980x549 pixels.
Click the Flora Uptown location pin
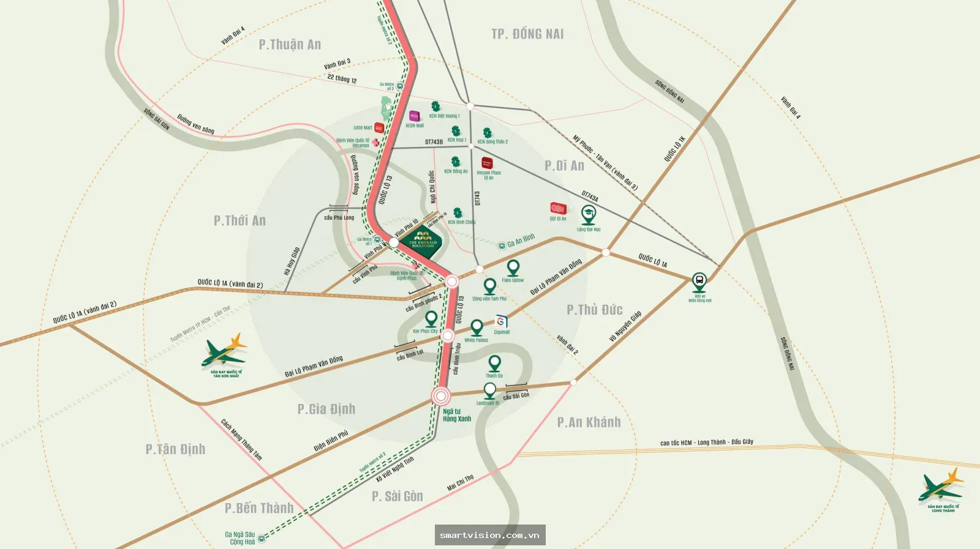point(513,268)
